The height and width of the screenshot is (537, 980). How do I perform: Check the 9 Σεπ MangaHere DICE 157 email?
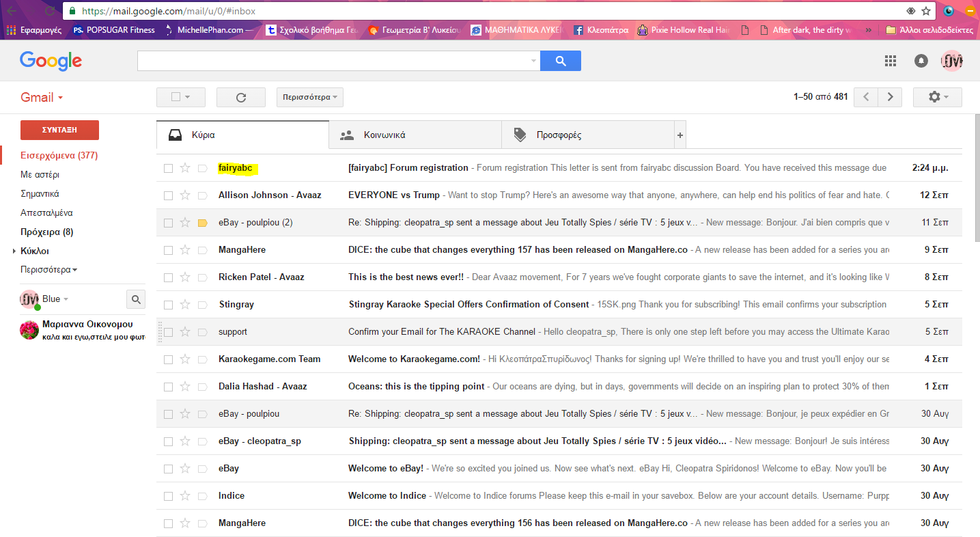pyautogui.click(x=168, y=250)
